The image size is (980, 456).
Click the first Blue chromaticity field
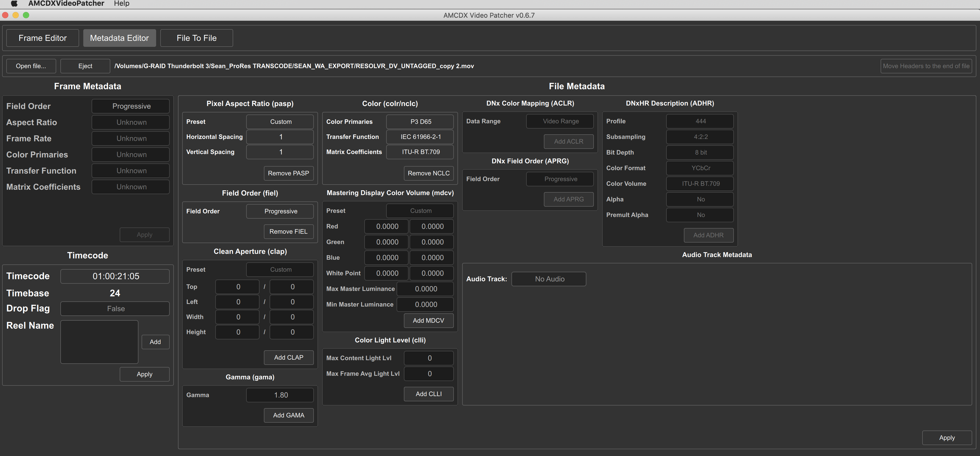tap(386, 258)
